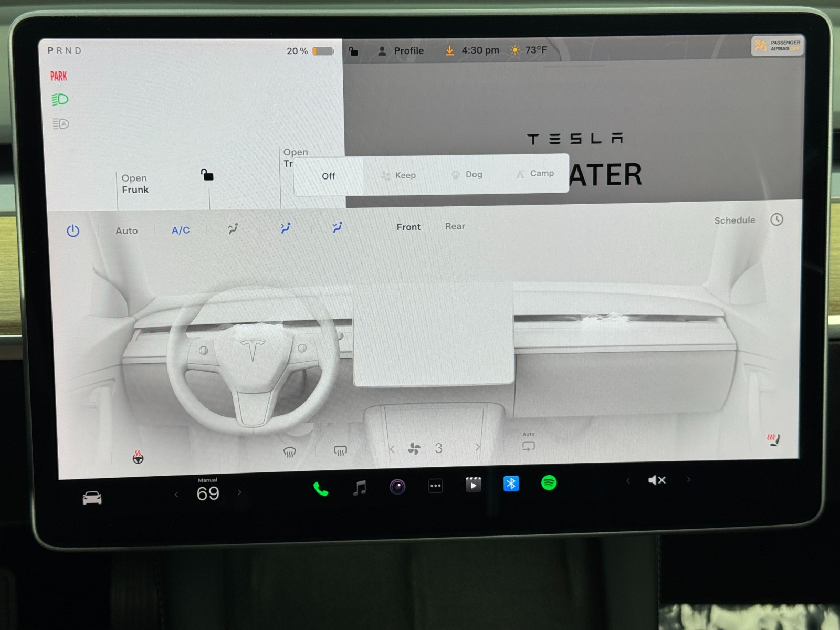Open the Phone app icon
The width and height of the screenshot is (840, 630).
[x=321, y=489]
